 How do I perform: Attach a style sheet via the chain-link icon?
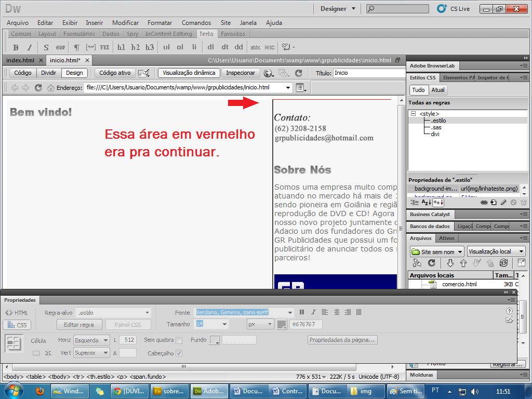pyautogui.click(x=484, y=202)
